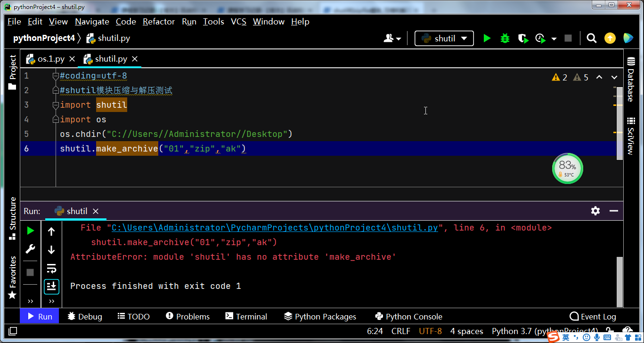Change indent setting 4 spaces
Image resolution: width=644 pixels, height=343 pixels.
click(467, 331)
